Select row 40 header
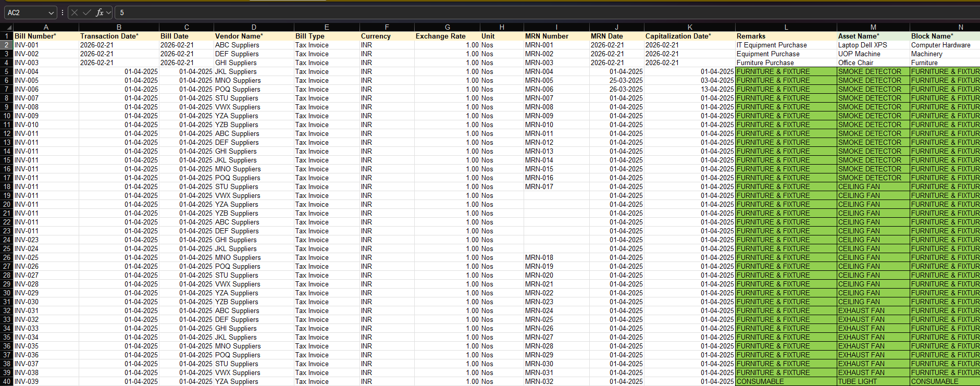The width and height of the screenshot is (980, 386). (7, 381)
